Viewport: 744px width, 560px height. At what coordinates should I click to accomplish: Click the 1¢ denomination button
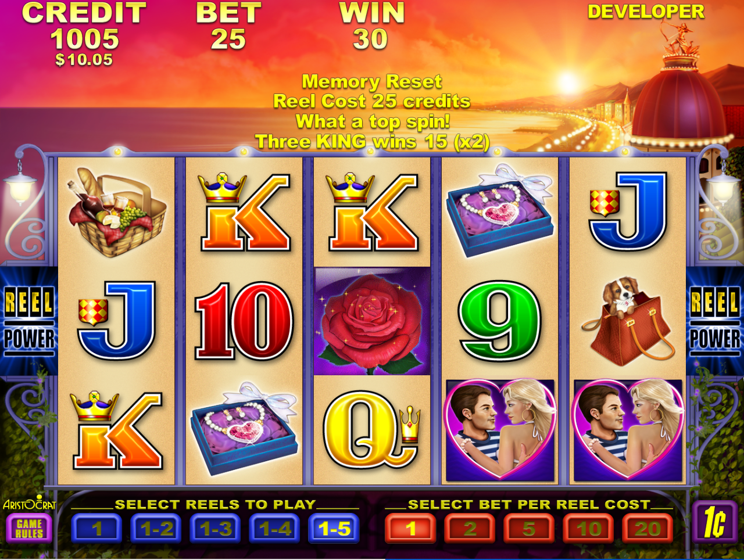pos(715,522)
